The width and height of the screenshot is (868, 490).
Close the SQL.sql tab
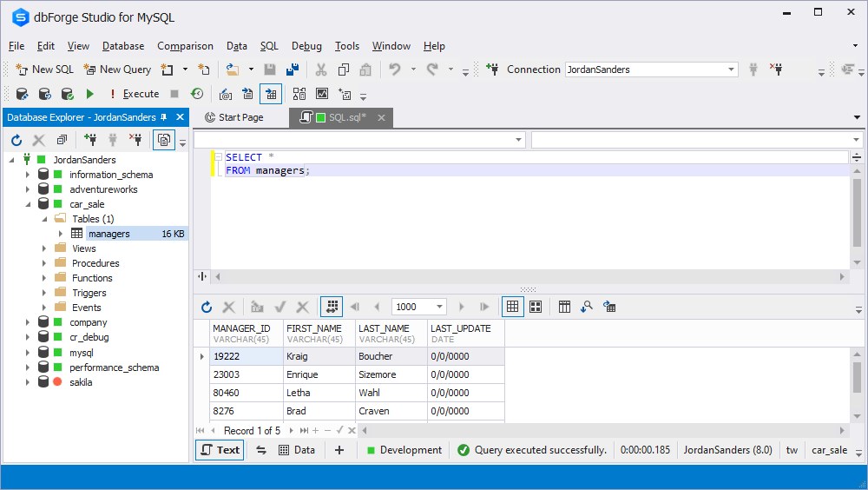[x=381, y=117]
